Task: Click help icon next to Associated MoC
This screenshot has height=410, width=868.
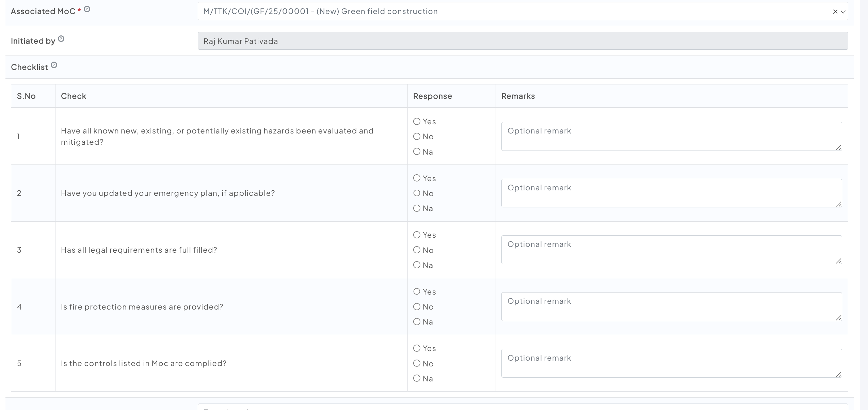Action: [x=87, y=10]
